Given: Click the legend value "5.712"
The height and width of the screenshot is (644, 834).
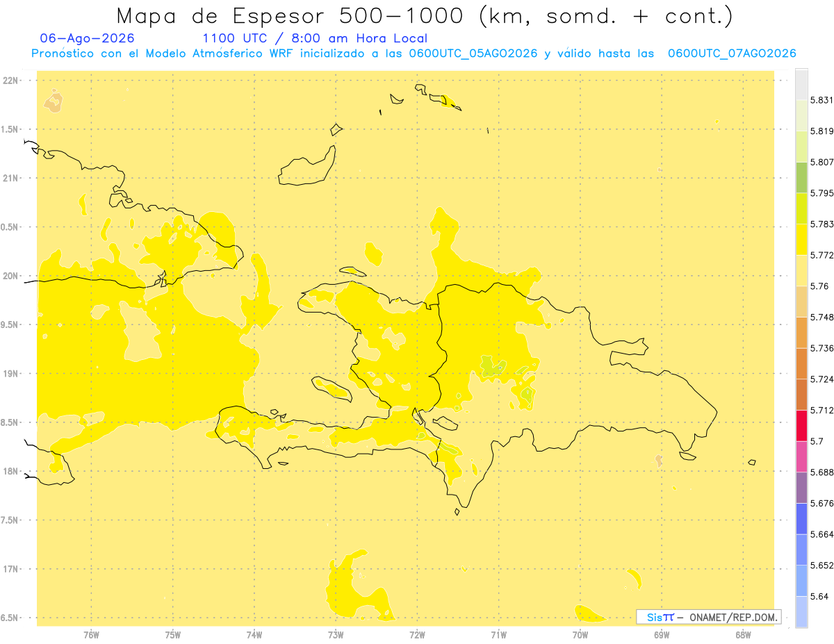Looking at the screenshot, I should (822, 410).
